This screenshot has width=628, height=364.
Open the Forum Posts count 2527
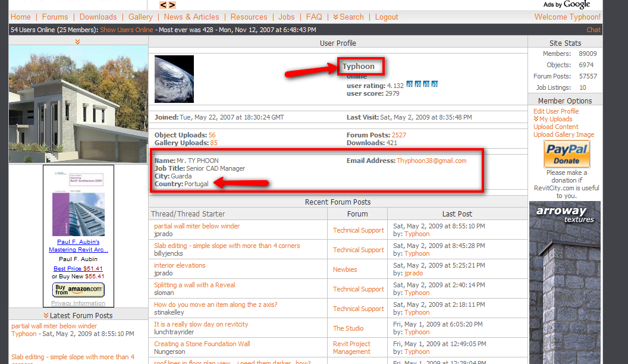pyautogui.click(x=399, y=135)
